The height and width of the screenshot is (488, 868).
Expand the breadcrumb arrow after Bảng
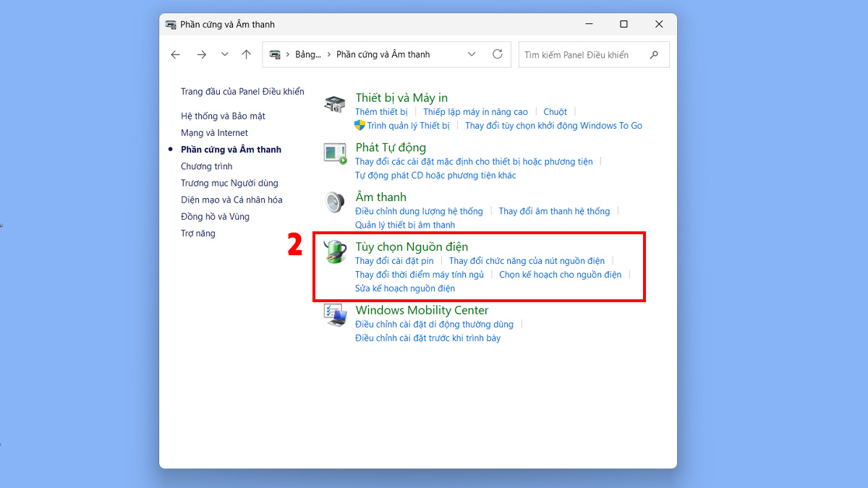(329, 54)
